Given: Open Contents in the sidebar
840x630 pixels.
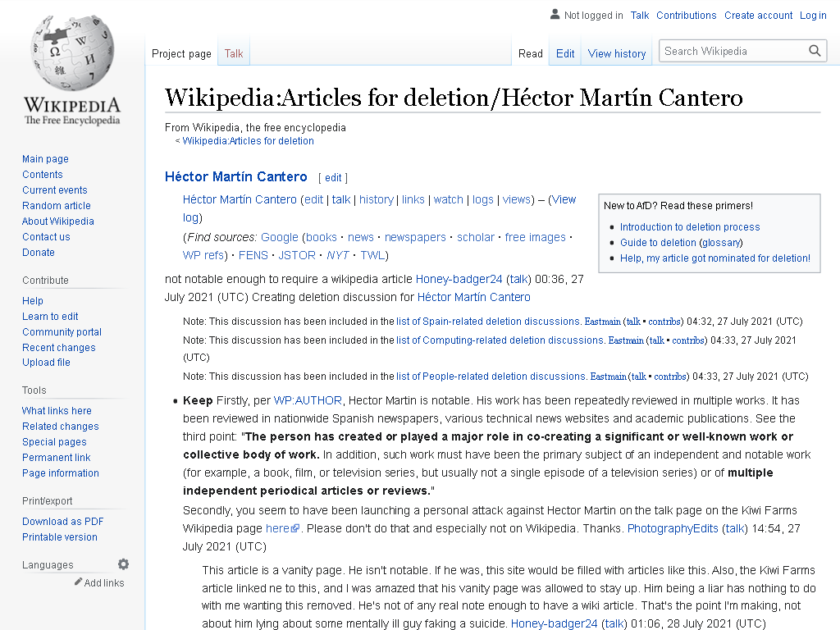Looking at the screenshot, I should coord(43,174).
